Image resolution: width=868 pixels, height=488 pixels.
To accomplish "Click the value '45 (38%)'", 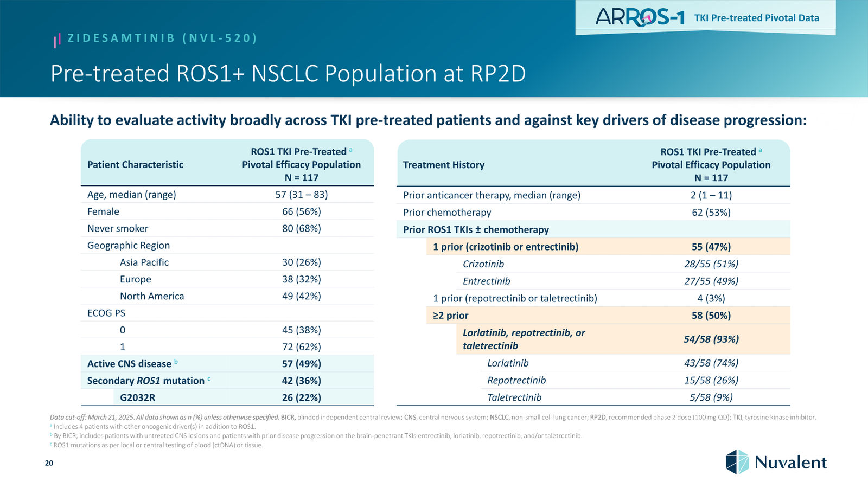I will tap(302, 330).
